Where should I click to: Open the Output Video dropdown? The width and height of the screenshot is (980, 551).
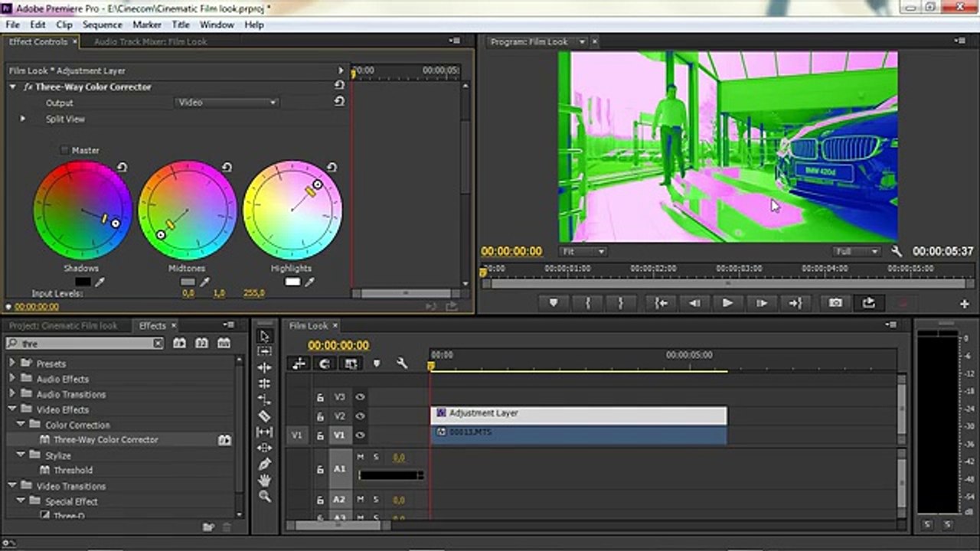coord(227,103)
